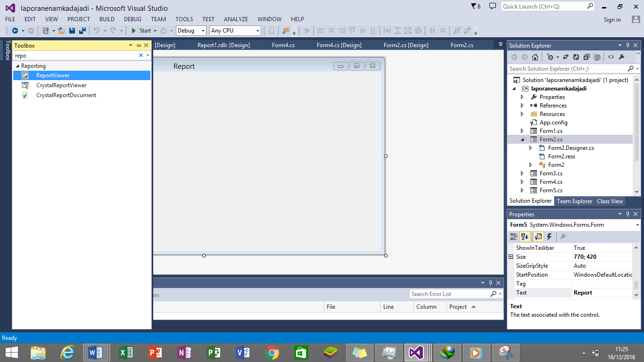This screenshot has width=644, height=362.
Task: Click Sign in at the top right
Action: 612,19
